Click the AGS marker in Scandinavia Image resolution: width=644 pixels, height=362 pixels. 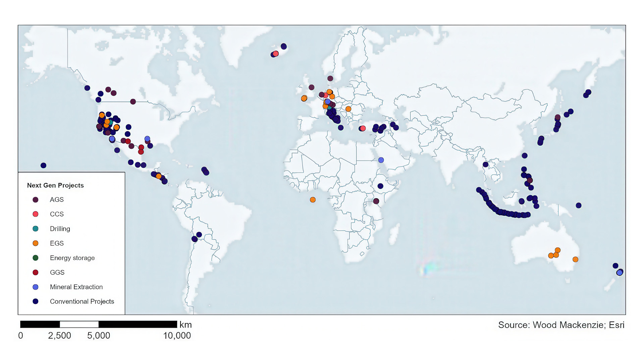click(330, 78)
